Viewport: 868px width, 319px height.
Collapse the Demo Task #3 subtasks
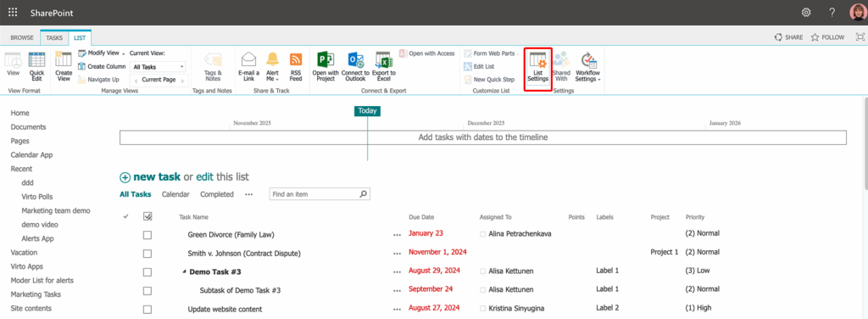click(x=184, y=272)
